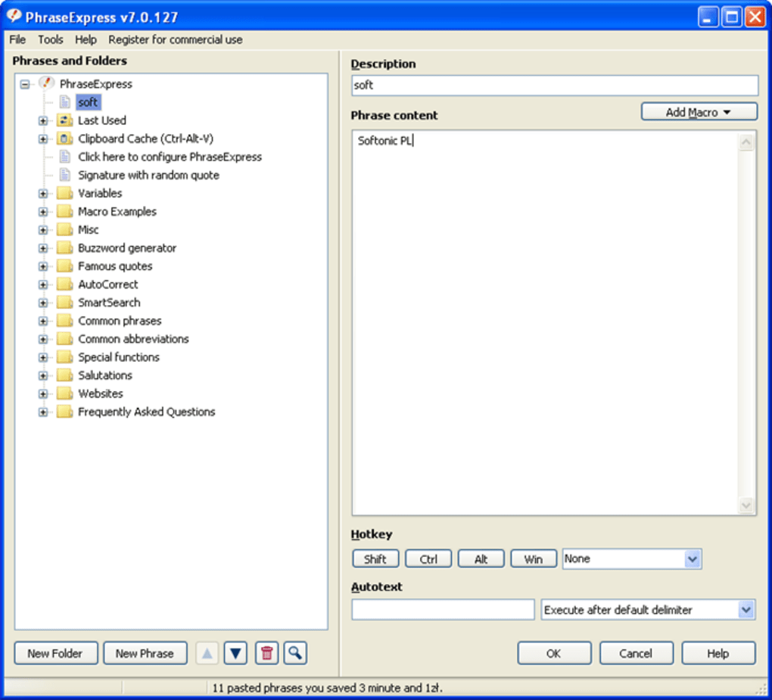Select 'Signature with random quote' label
This screenshot has height=700, width=772.
(x=148, y=175)
